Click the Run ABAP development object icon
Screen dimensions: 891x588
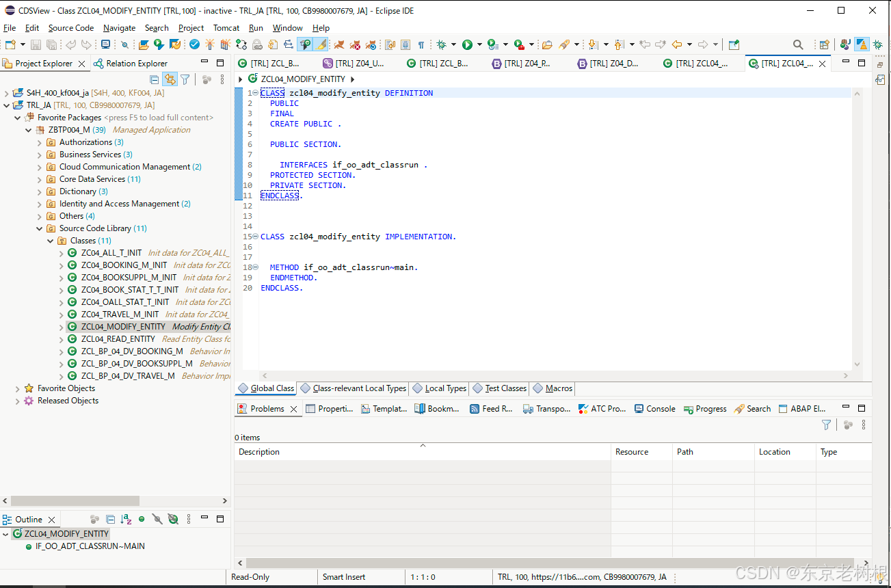[159, 44]
